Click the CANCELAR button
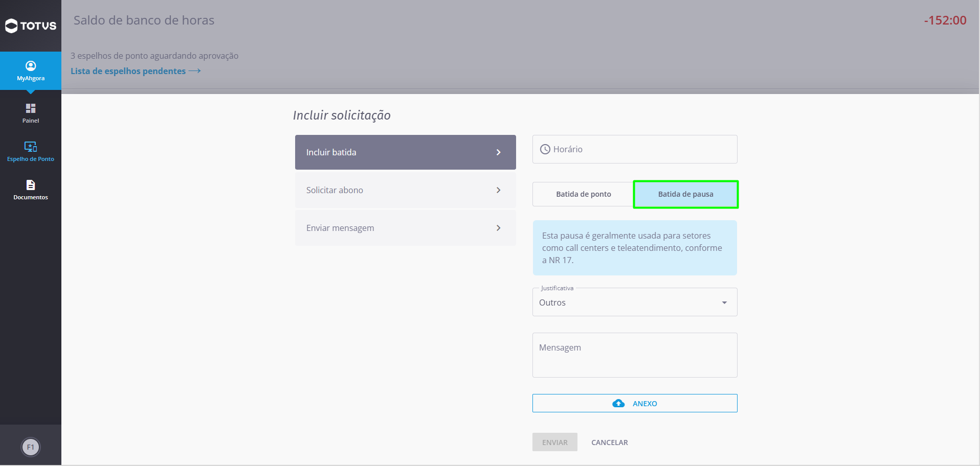Screen dimensions: 980x466 (x=610, y=442)
